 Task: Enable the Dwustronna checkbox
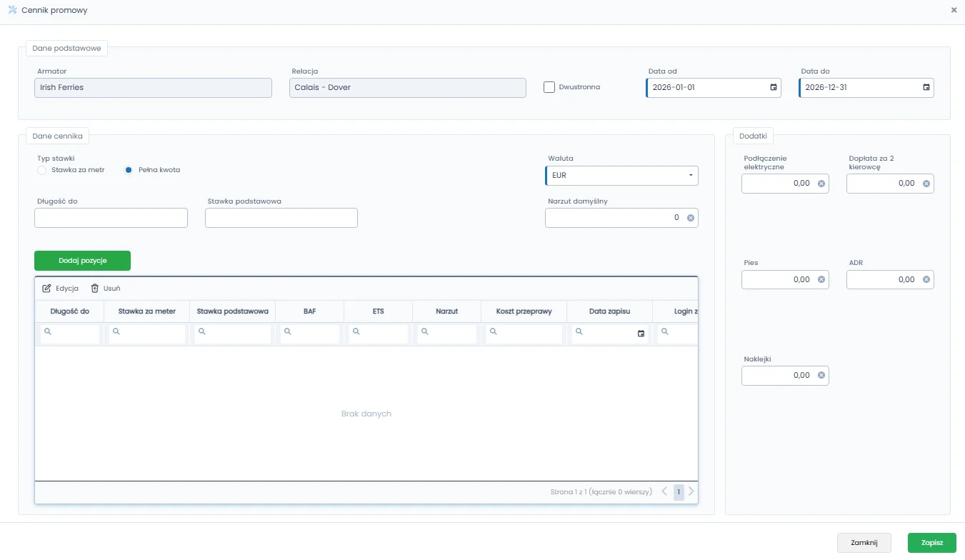tap(549, 87)
